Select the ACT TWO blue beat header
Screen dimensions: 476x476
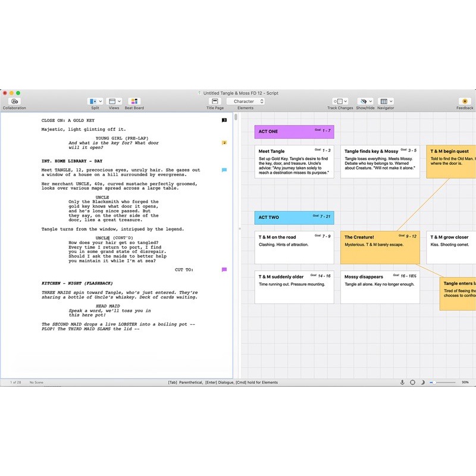point(294,217)
